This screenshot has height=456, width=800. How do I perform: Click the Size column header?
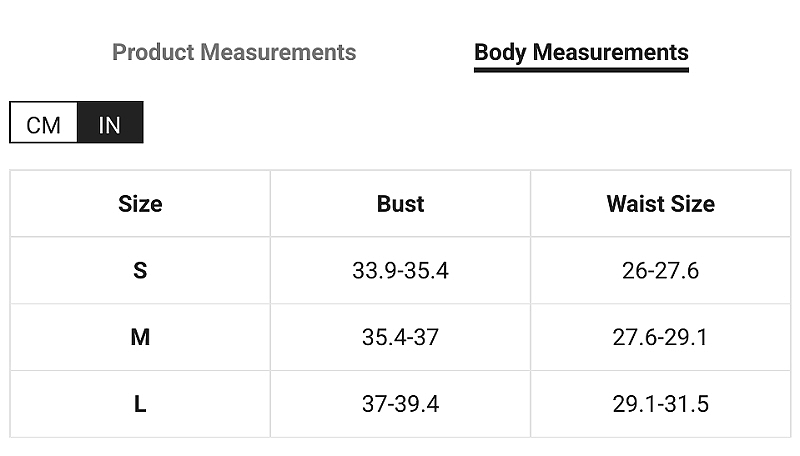coord(140,204)
